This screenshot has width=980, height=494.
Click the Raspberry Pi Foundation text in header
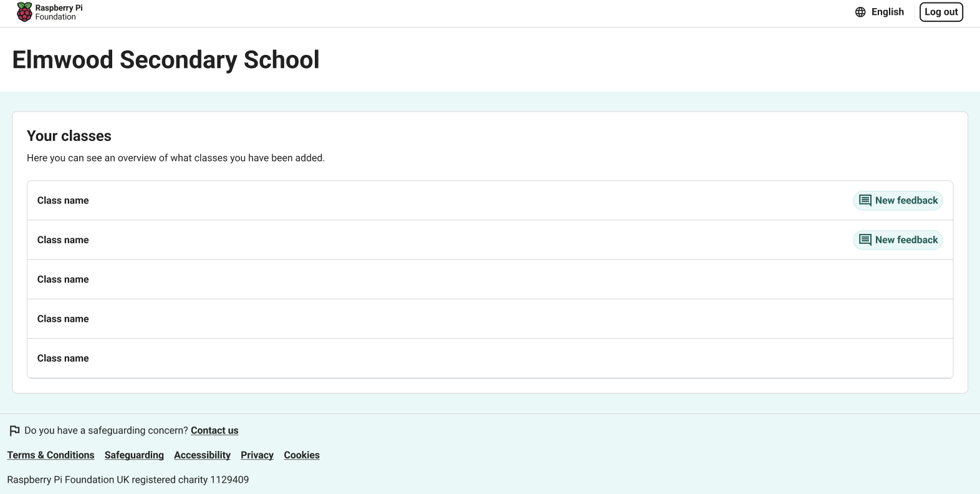[59, 12]
